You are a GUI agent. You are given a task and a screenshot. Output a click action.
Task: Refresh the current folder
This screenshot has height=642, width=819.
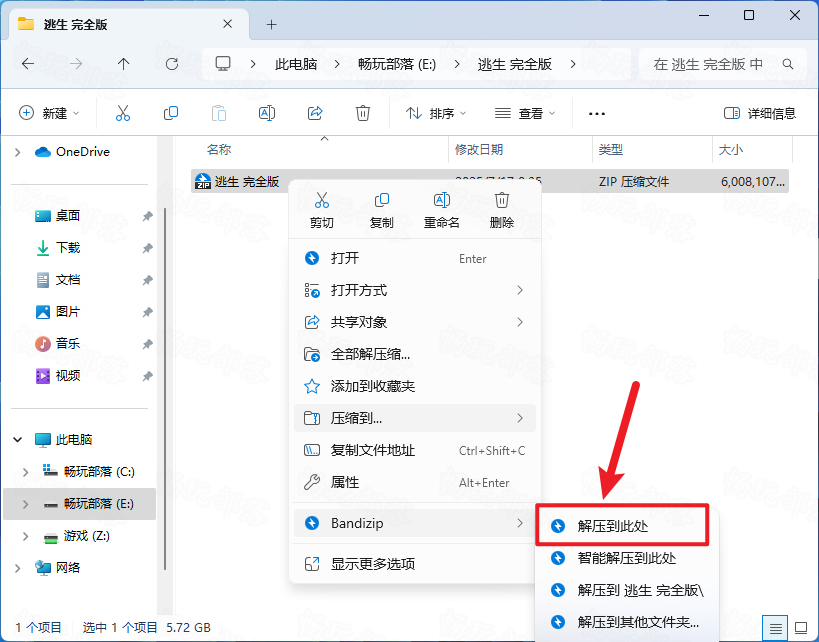172,64
